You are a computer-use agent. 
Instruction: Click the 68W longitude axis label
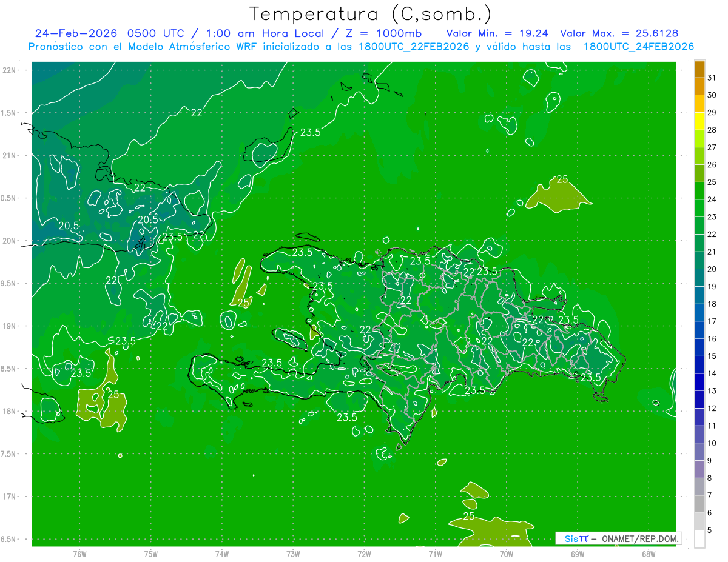(649, 554)
